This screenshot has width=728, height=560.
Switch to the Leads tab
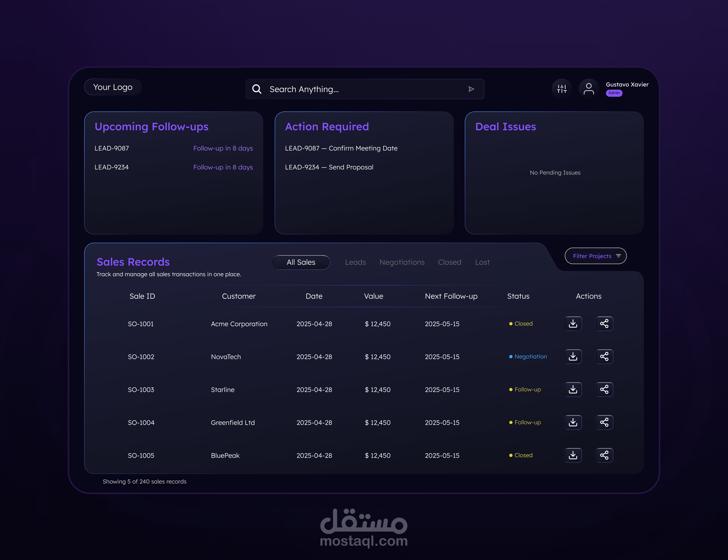pos(355,262)
